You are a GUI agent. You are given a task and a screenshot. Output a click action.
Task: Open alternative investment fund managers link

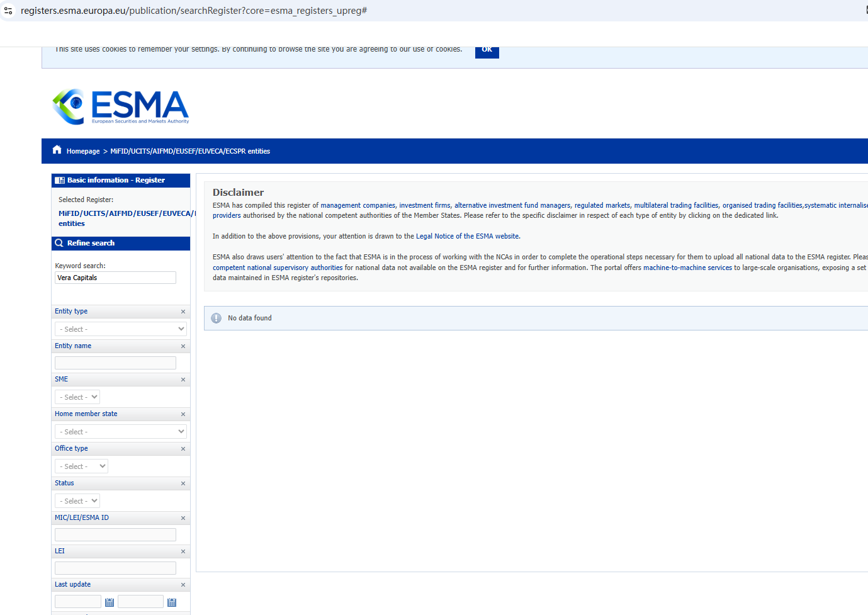click(x=512, y=205)
